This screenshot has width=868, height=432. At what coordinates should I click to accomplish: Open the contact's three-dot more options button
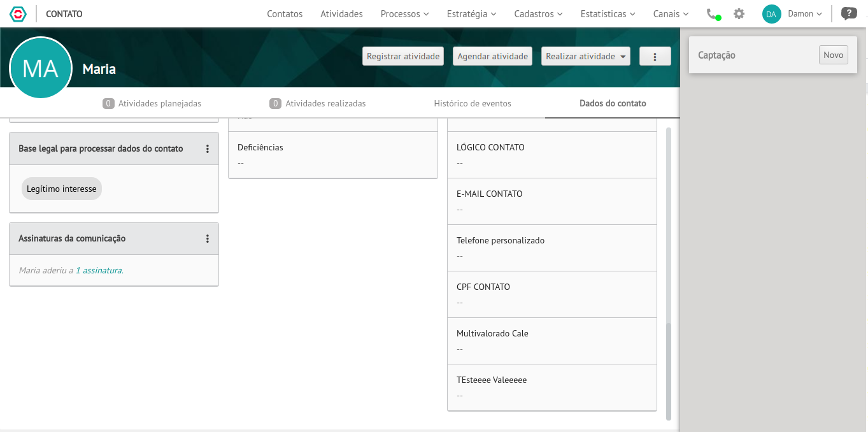point(655,56)
